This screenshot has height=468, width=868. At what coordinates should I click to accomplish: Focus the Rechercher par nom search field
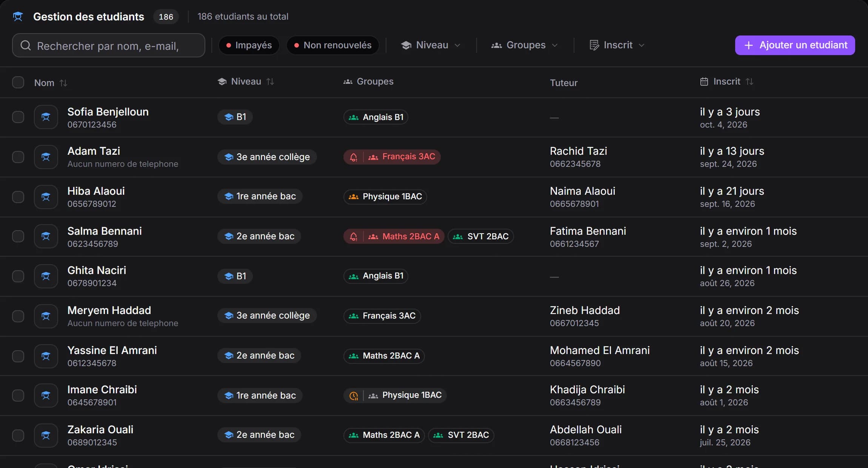coord(109,46)
